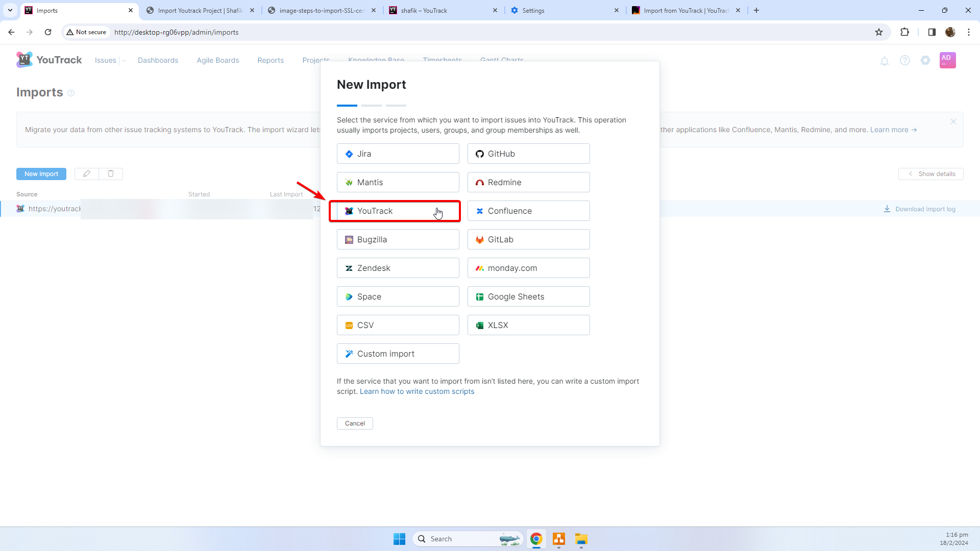980x551 pixels.
Task: Expand the Issues dropdown arrow
Action: [124, 61]
